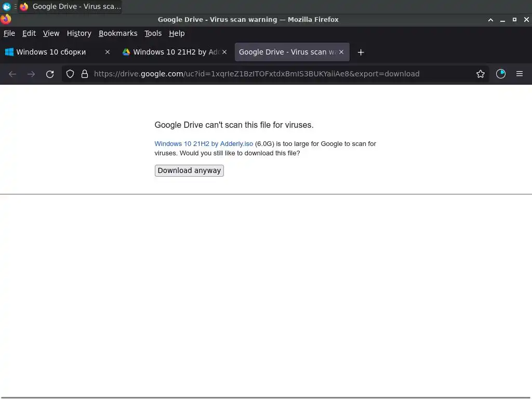Switch to the Windows 10 сборки tab
Image resolution: width=532 pixels, height=399 pixels.
pos(57,52)
